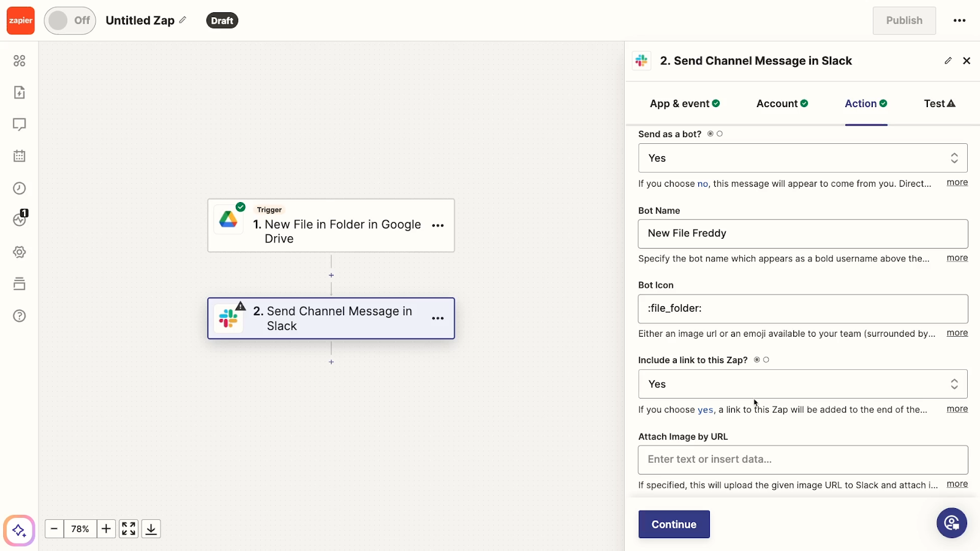Click the Bot Icon input field
Viewport: 980px width, 551px height.
(x=803, y=309)
